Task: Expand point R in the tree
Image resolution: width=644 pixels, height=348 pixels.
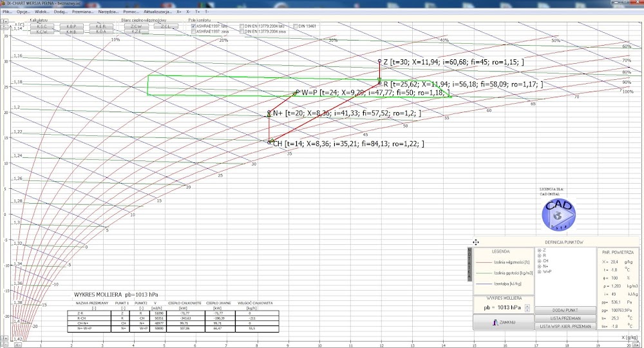Action: tap(539, 256)
